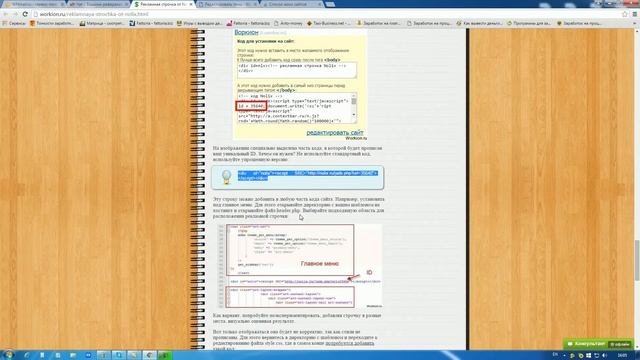Open the Anto-money bookmark

coord(288,23)
